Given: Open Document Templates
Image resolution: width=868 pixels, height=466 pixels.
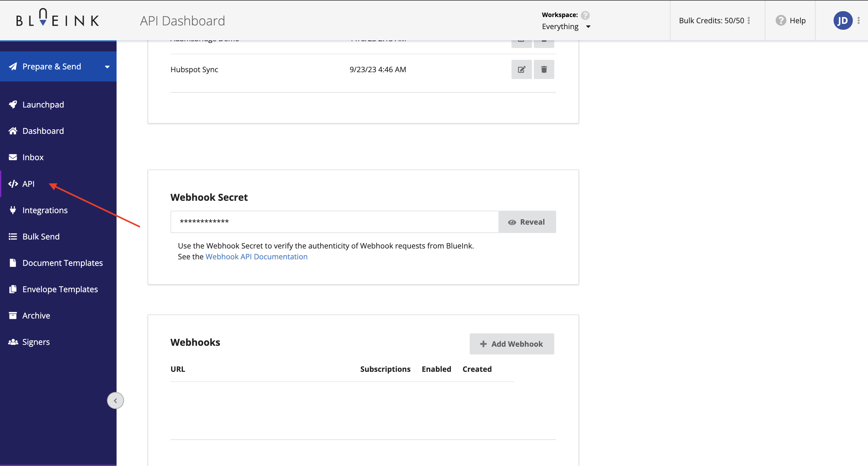Looking at the screenshot, I should coord(63,263).
